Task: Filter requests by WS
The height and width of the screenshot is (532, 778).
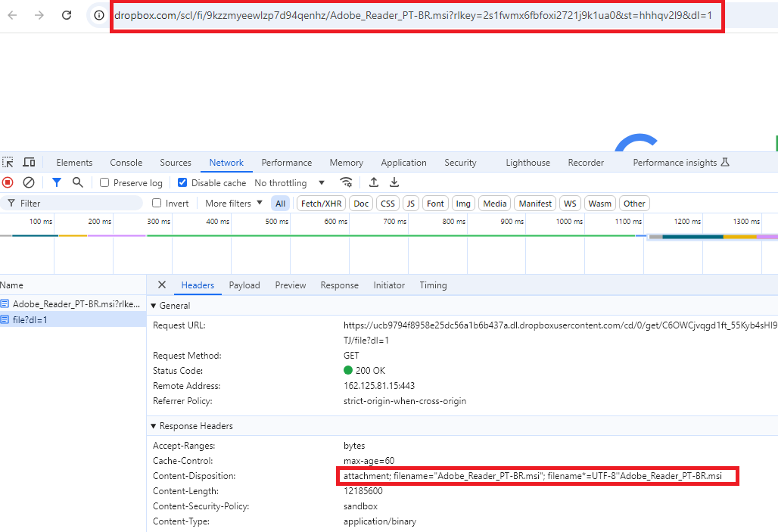Action: coord(570,204)
